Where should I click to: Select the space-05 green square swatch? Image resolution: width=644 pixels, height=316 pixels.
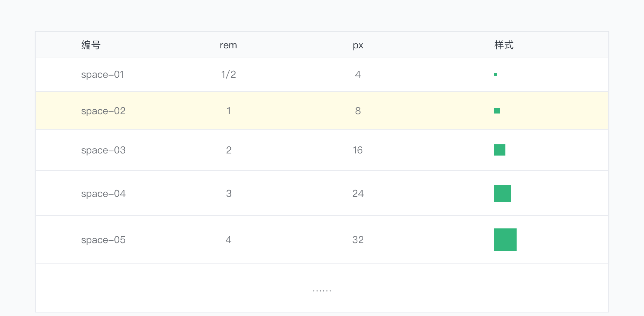(x=505, y=240)
